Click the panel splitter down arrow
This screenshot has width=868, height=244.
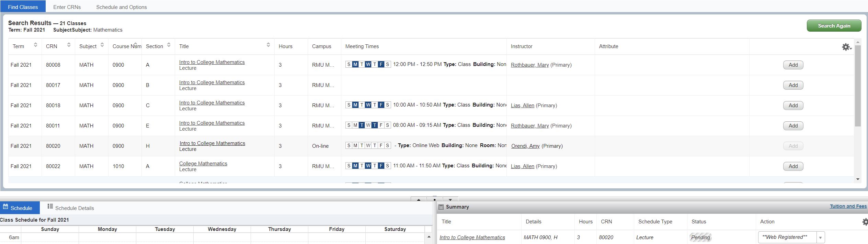(x=450, y=199)
